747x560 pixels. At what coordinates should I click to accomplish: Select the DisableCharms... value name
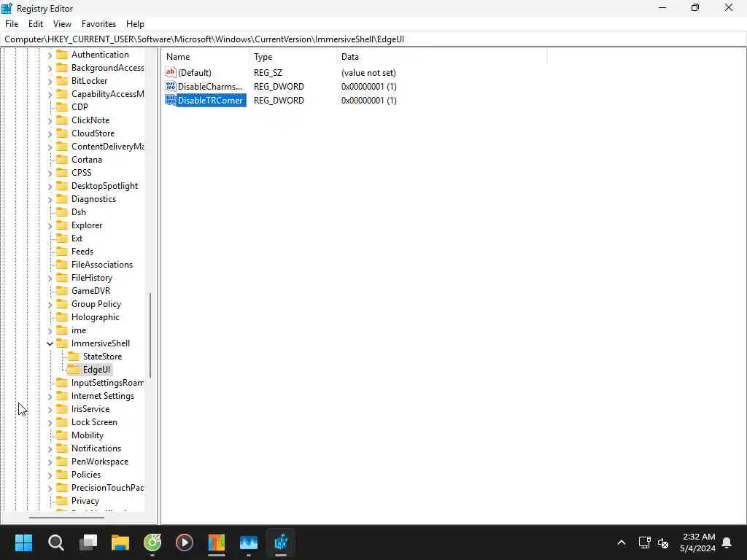pos(210,87)
